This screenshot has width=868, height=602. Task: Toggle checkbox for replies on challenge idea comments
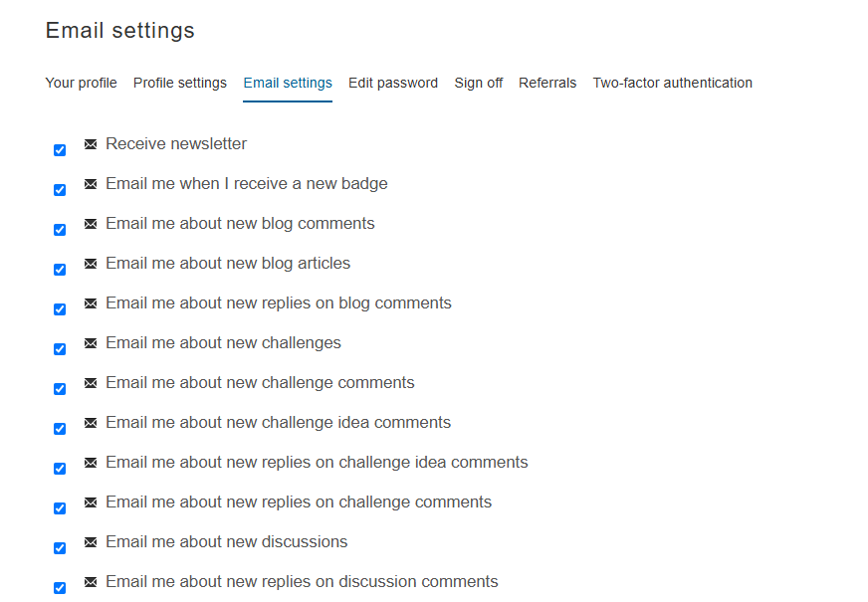pos(60,469)
